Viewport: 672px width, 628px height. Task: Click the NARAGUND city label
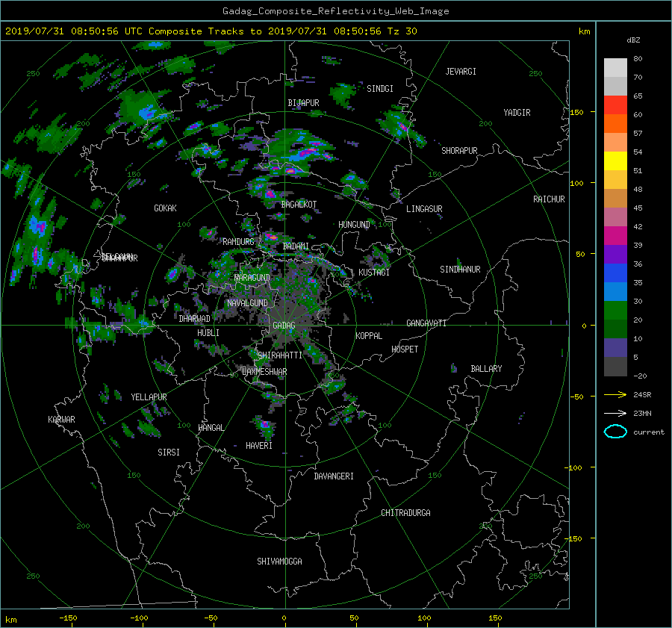click(252, 278)
